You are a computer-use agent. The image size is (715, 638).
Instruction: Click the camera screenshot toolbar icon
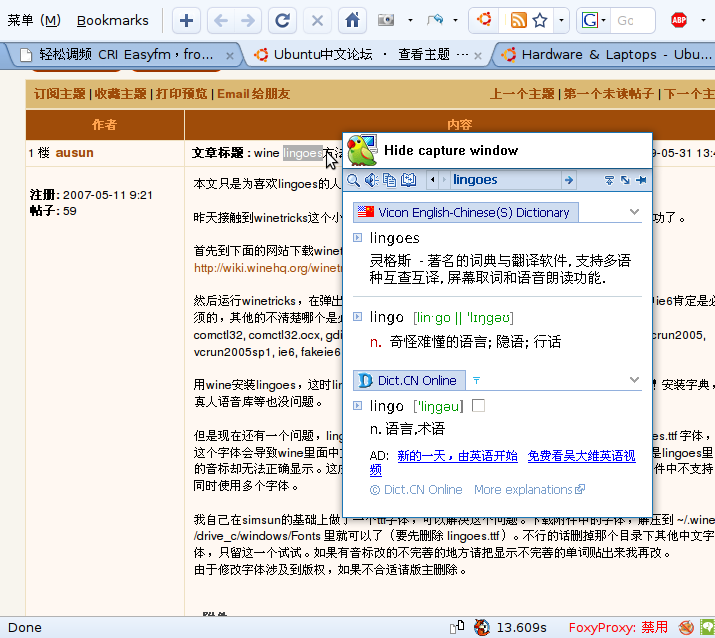[x=386, y=20]
